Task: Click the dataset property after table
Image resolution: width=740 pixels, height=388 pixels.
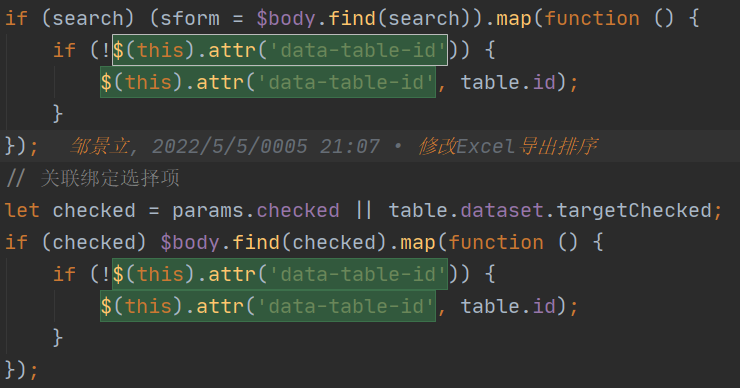Action: point(502,211)
